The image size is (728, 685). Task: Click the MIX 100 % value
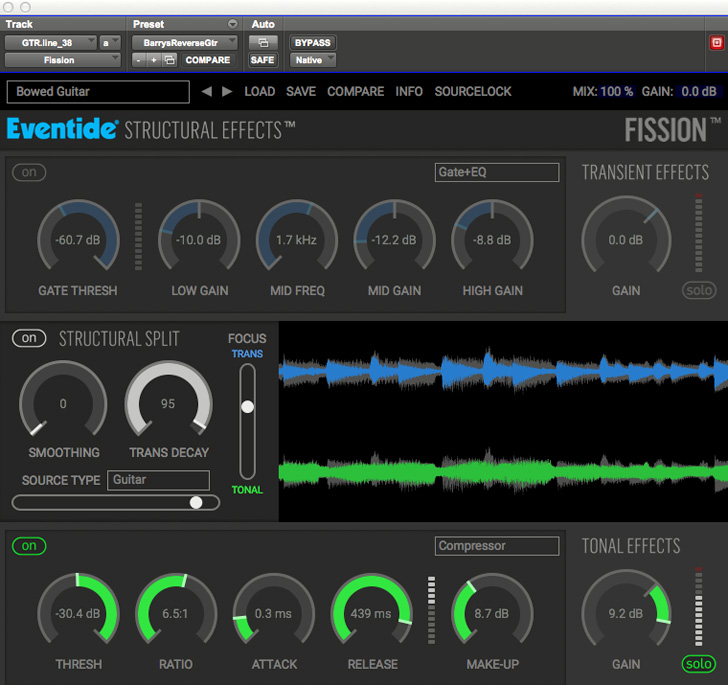(x=617, y=91)
